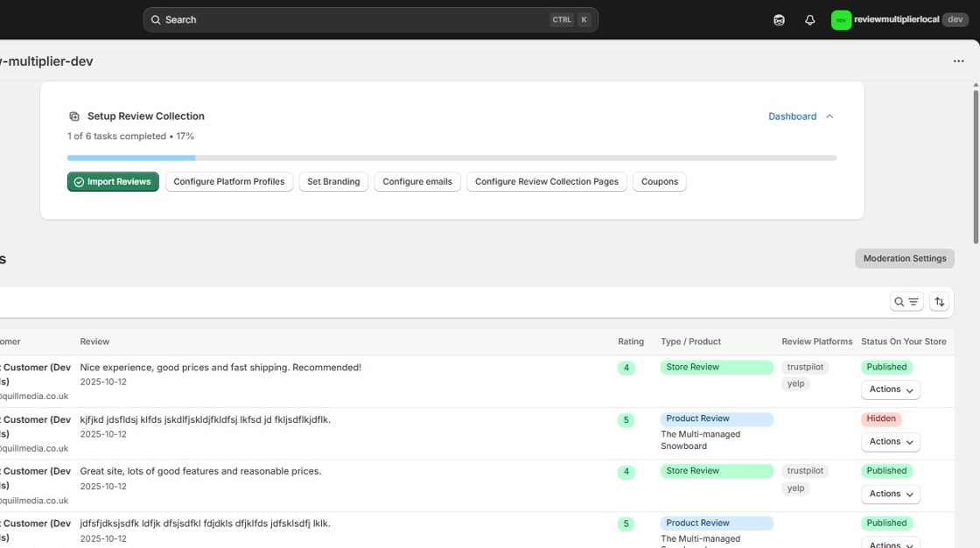Collapse the setup guide via the Dashboard chevron
This screenshot has height=548, width=980.
point(829,116)
